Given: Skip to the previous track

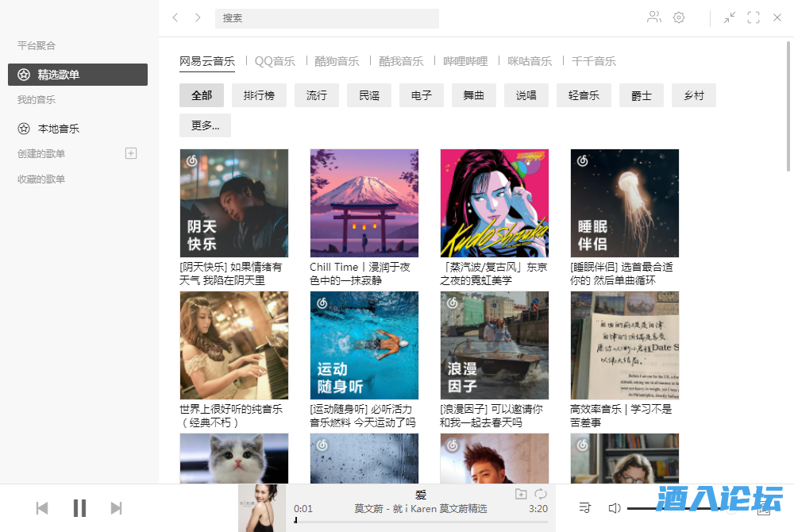Looking at the screenshot, I should coord(42,507).
